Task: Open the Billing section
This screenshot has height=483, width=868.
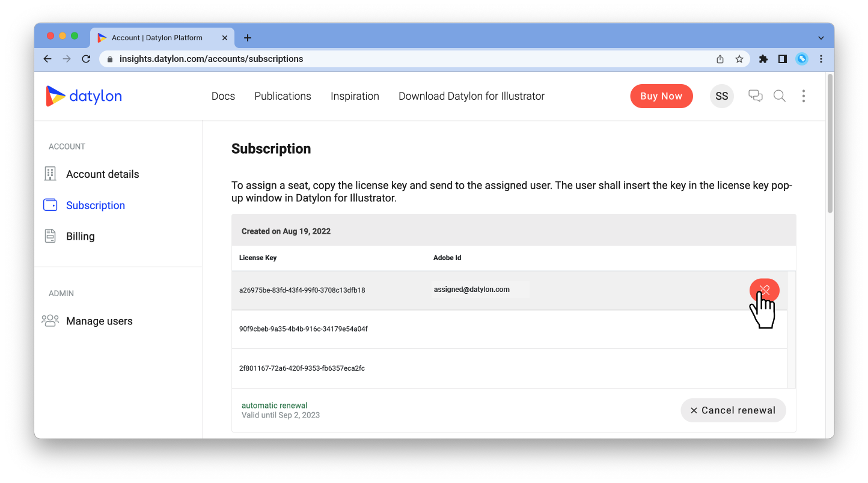Action: [81, 237]
